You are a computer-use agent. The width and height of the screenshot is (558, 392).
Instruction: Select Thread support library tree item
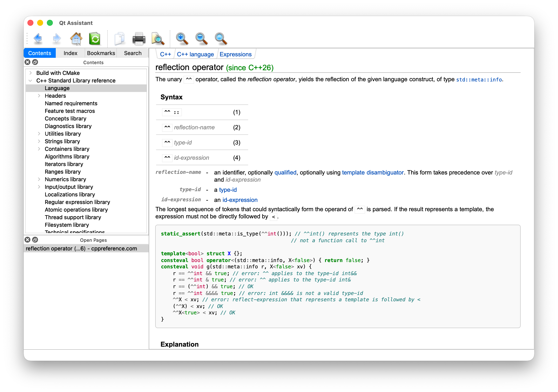73,217
